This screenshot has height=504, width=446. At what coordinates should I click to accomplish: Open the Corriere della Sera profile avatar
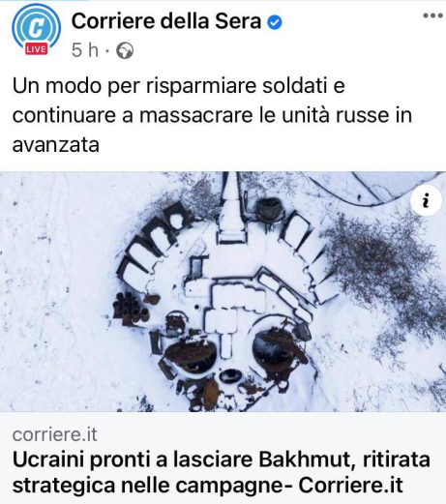click(x=36, y=29)
